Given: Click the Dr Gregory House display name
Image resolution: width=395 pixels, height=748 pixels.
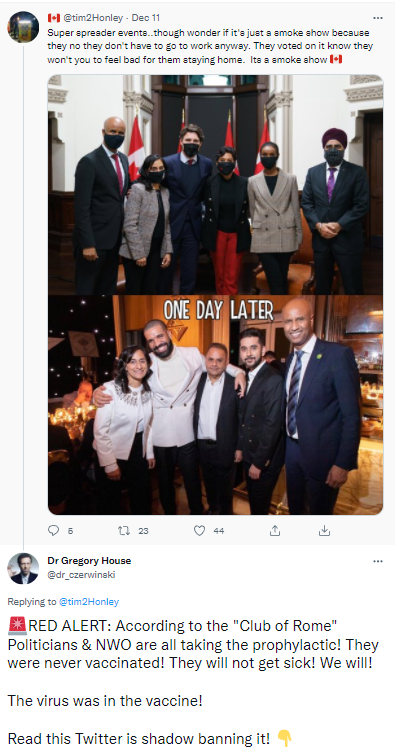Looking at the screenshot, I should tap(89, 561).
